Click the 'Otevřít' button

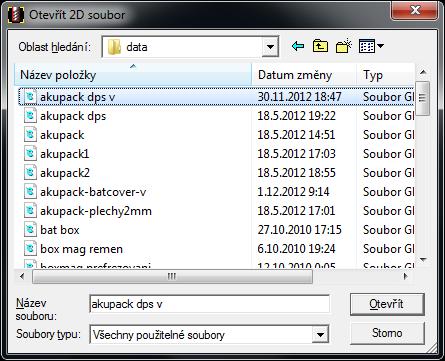[387, 304]
